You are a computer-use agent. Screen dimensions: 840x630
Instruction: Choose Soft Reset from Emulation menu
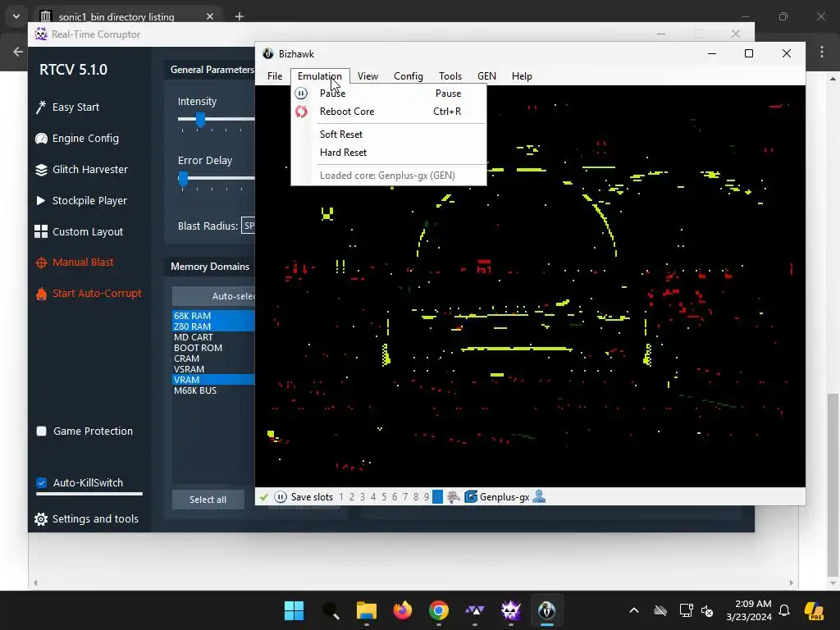[x=389, y=135]
